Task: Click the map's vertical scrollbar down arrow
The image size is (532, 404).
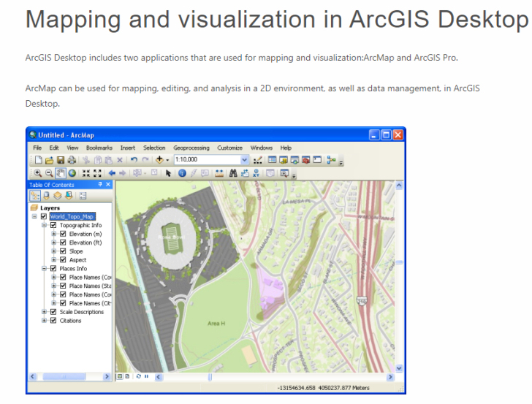Action: pos(399,368)
